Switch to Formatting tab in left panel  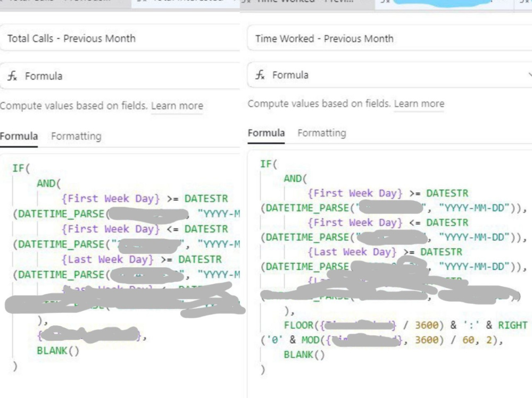[x=76, y=136]
